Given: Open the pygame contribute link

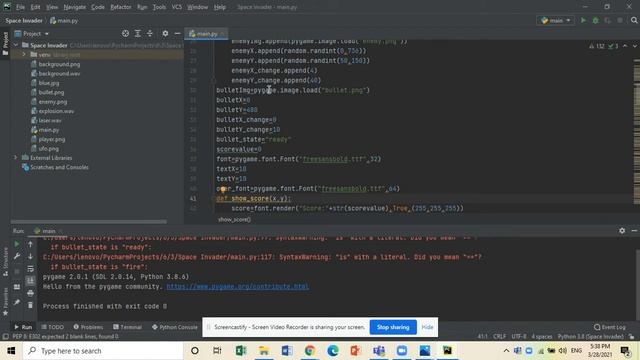Looking at the screenshot, I should pyautogui.click(x=238, y=287).
